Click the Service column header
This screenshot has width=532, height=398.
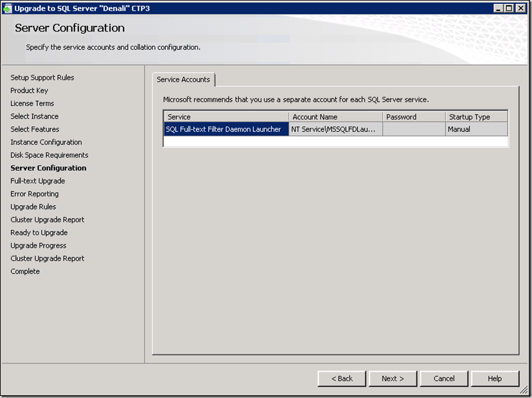pyautogui.click(x=226, y=117)
